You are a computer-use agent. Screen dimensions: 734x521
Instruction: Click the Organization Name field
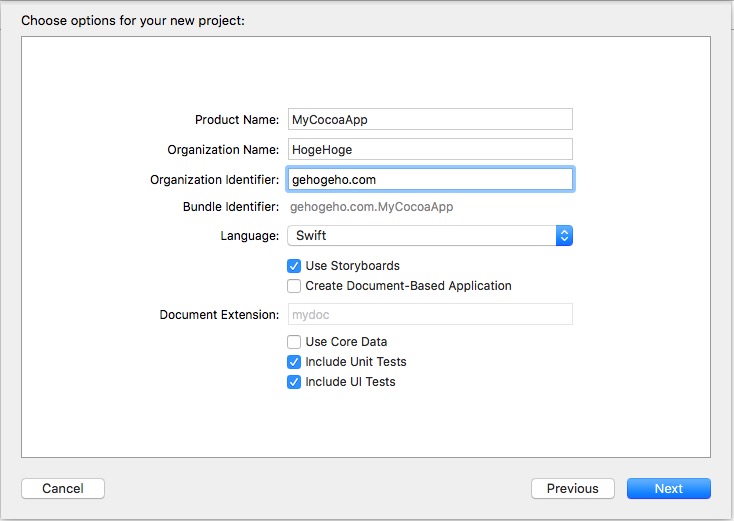coord(430,149)
